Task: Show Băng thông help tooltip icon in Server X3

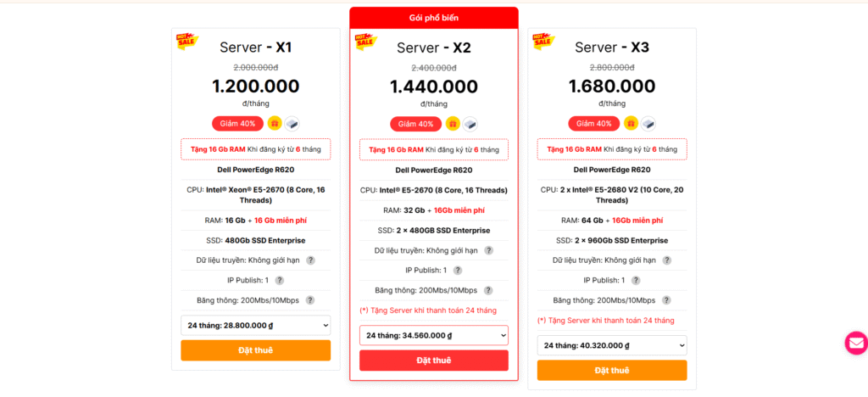Action: pyautogui.click(x=666, y=300)
